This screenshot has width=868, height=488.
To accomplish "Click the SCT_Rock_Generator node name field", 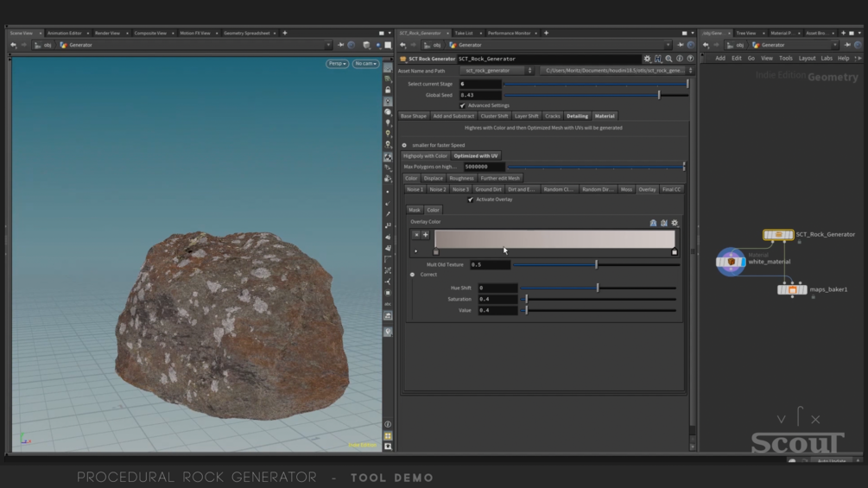I will (548, 59).
